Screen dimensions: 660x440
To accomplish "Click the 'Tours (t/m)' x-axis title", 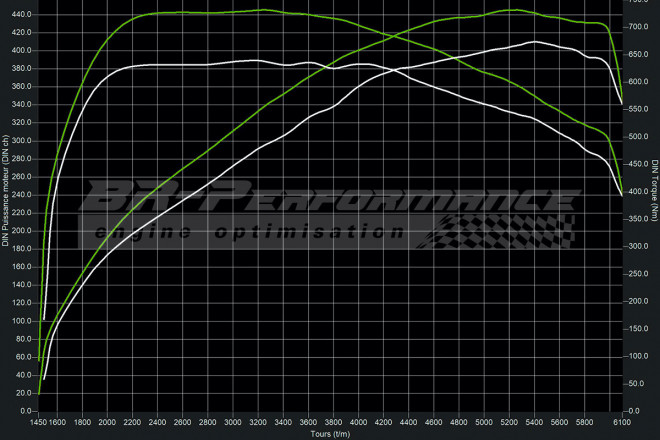I will pos(330,433).
